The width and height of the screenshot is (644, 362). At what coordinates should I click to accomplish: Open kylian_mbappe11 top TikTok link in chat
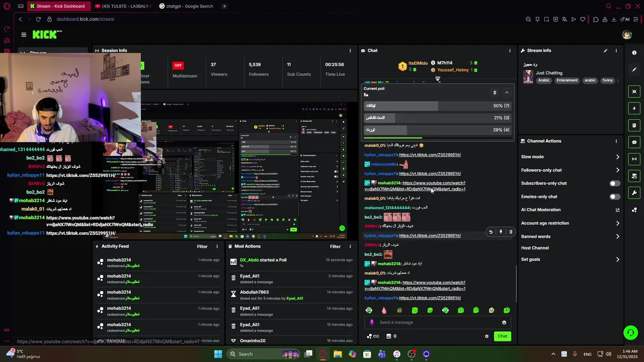430,155
